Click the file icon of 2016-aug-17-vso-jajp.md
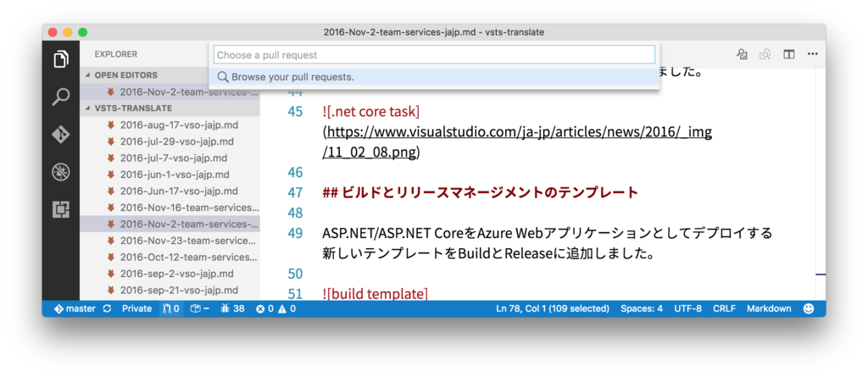 [111, 125]
